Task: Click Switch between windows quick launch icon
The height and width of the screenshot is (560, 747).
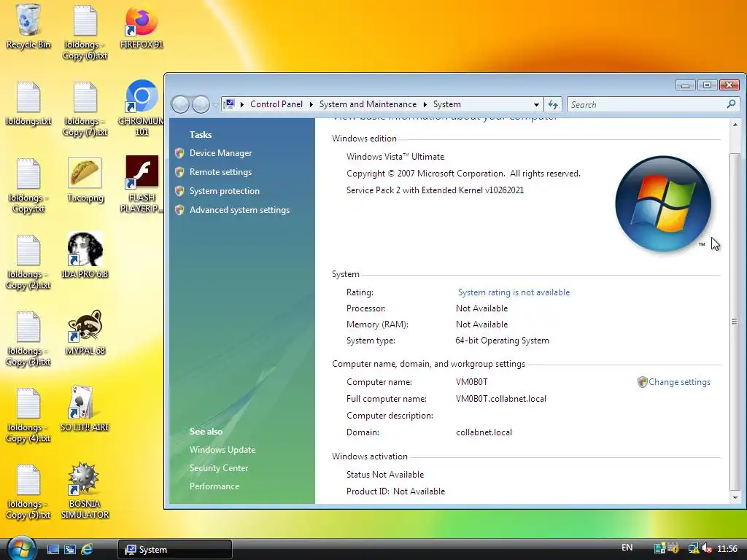Action: coord(70,550)
